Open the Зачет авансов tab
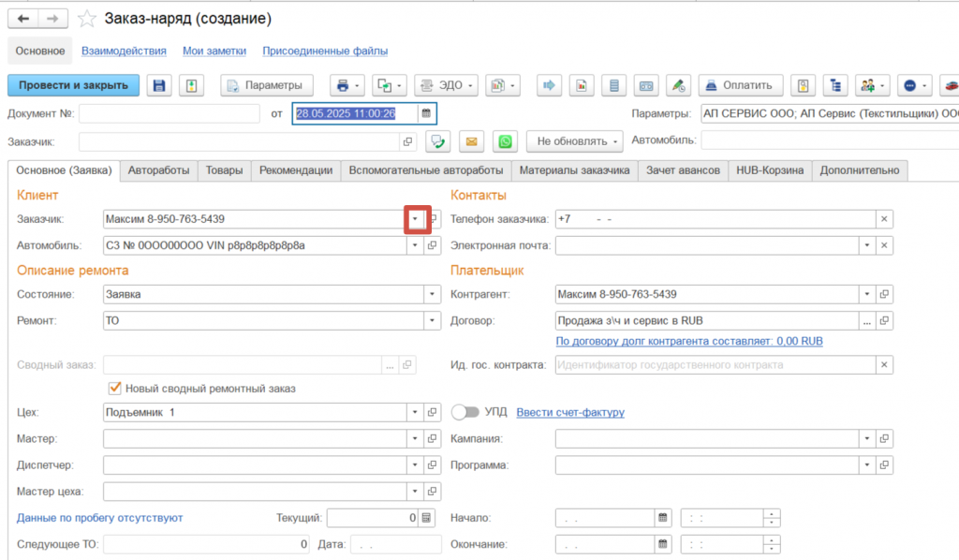This screenshot has width=959, height=560. [x=683, y=170]
